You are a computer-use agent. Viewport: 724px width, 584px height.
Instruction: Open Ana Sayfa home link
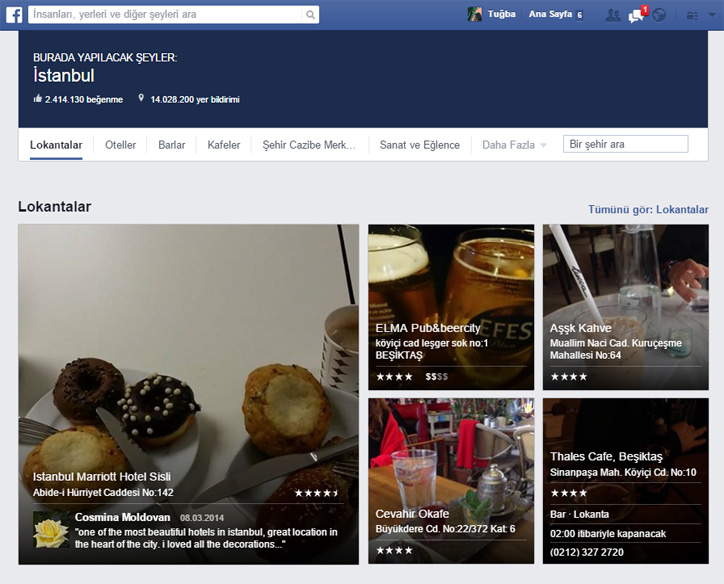coord(550,14)
